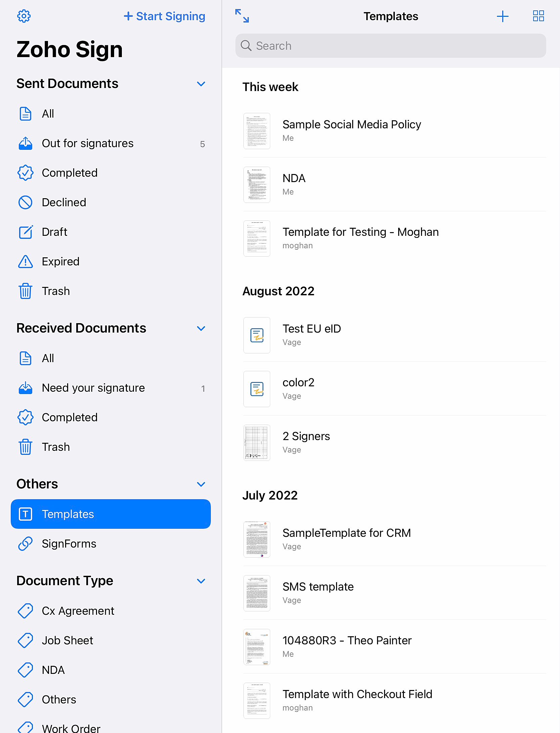Open the color2 template icon
Viewport: 560px width, 733px height.
257,389
